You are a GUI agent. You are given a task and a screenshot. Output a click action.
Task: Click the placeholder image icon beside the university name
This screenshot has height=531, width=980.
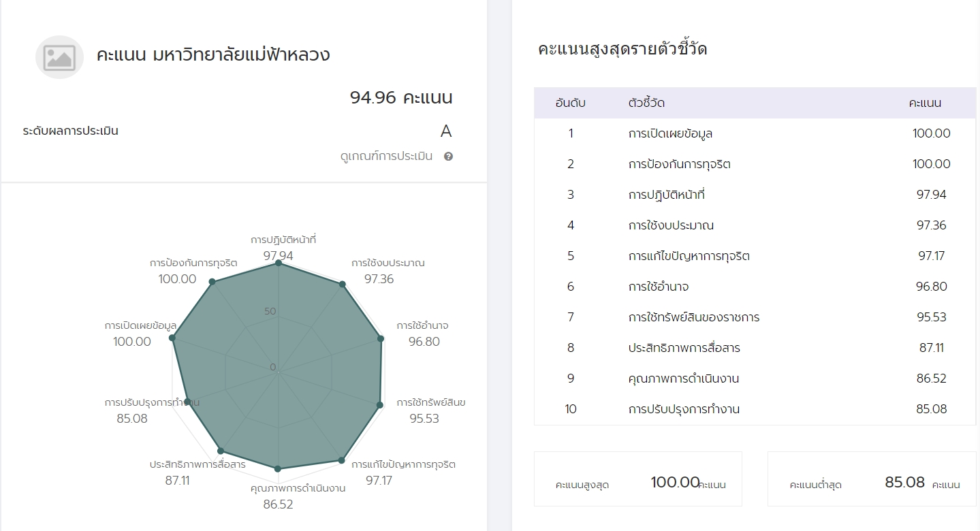click(59, 57)
